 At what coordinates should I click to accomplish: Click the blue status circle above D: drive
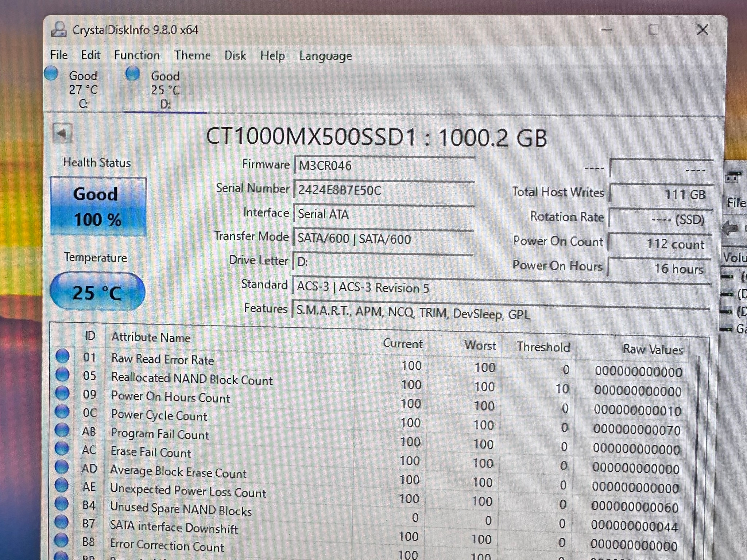pyautogui.click(x=132, y=74)
